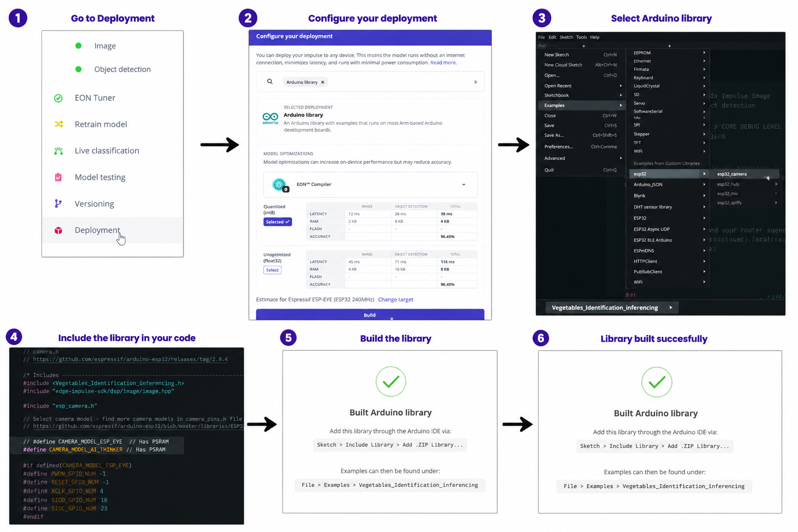
Task: Expand the Examples submenu arrow
Action: 621,105
